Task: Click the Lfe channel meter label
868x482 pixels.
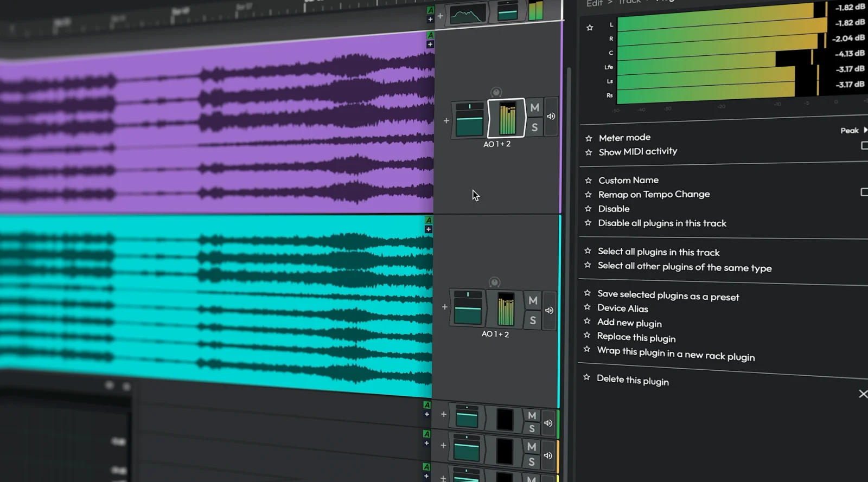Action: point(609,67)
